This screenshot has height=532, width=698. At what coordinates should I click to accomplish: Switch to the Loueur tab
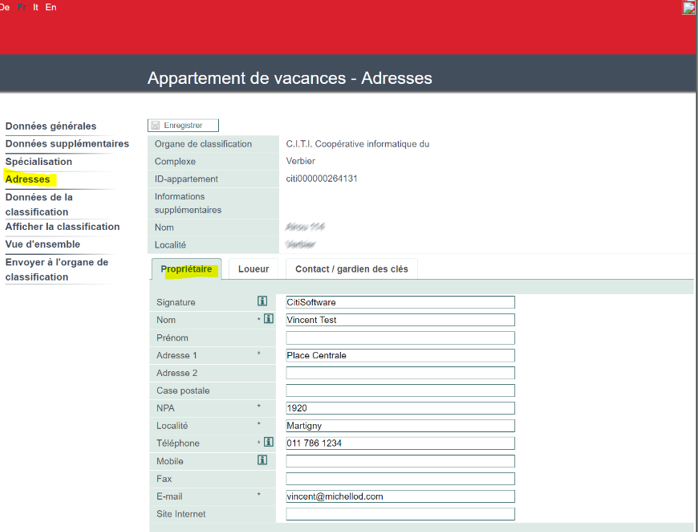tap(253, 269)
